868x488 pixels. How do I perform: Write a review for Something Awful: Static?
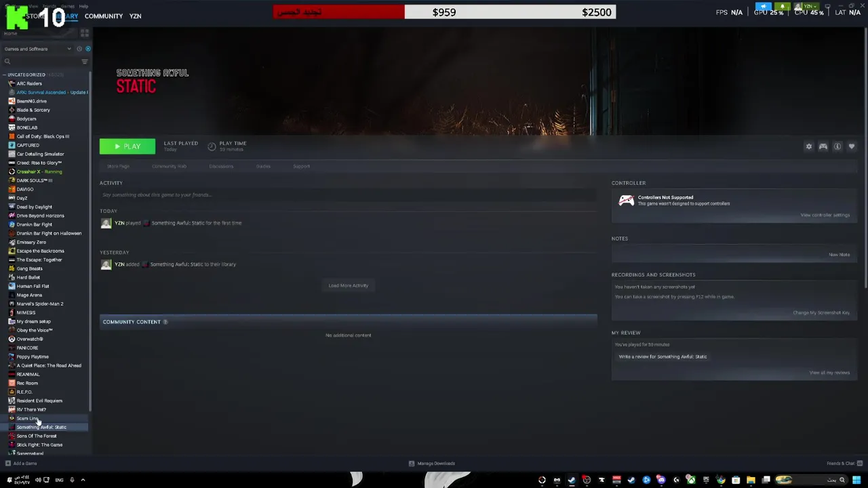coord(663,357)
